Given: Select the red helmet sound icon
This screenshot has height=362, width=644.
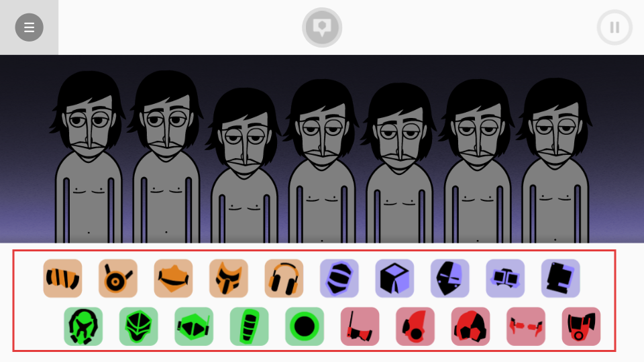Looking at the screenshot, I should [470, 326].
